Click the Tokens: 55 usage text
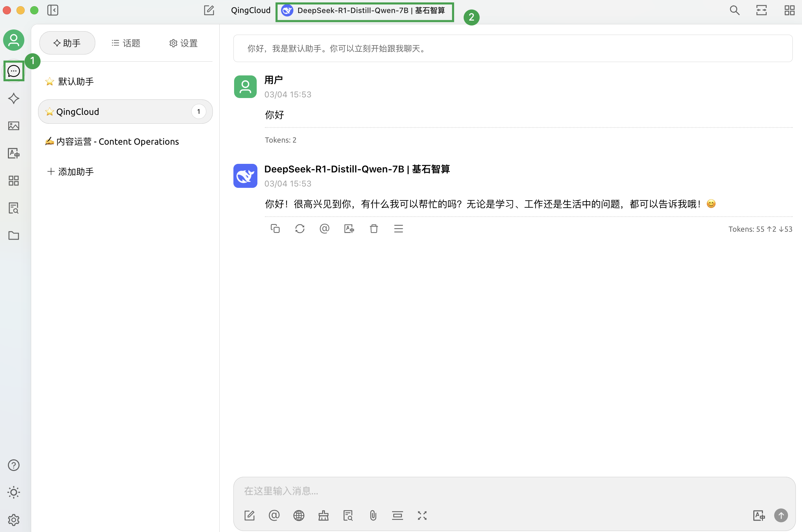Viewport: 802px width, 532px height. (761, 229)
